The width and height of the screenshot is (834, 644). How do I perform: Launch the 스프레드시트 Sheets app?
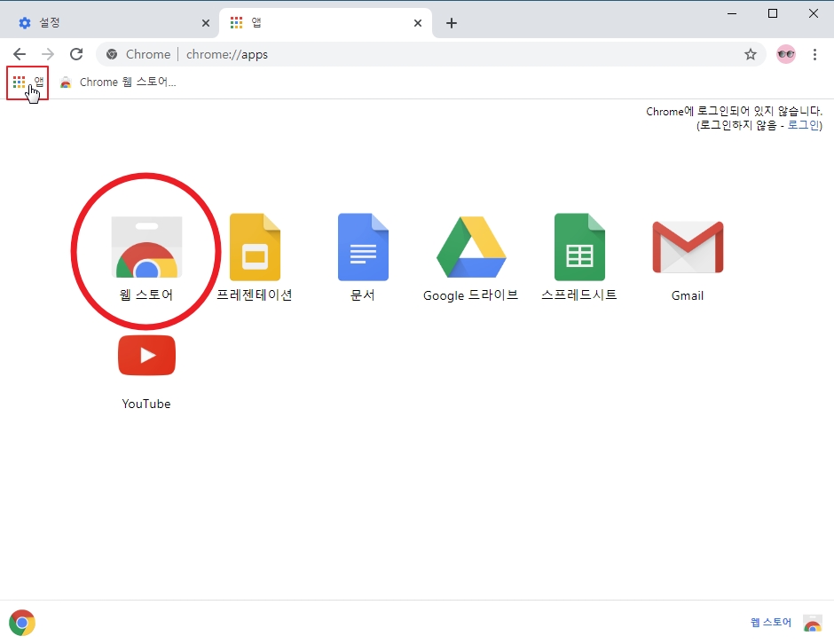click(x=579, y=247)
